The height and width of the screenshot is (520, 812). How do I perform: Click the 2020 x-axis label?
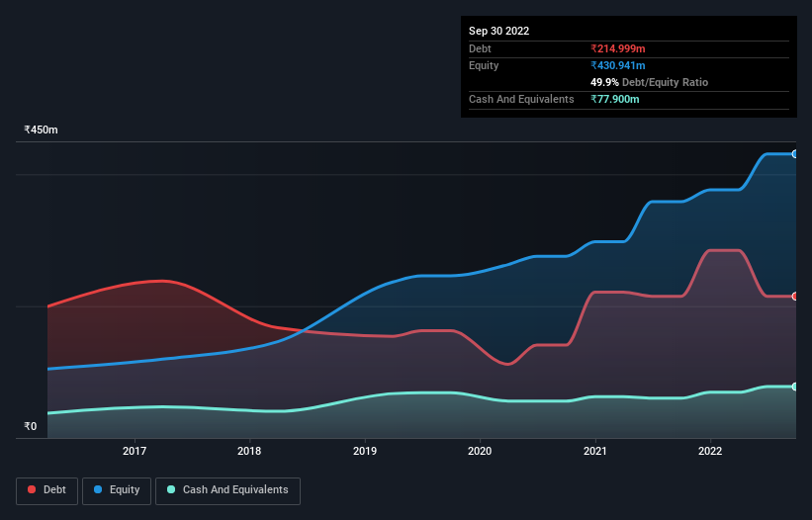[480, 451]
